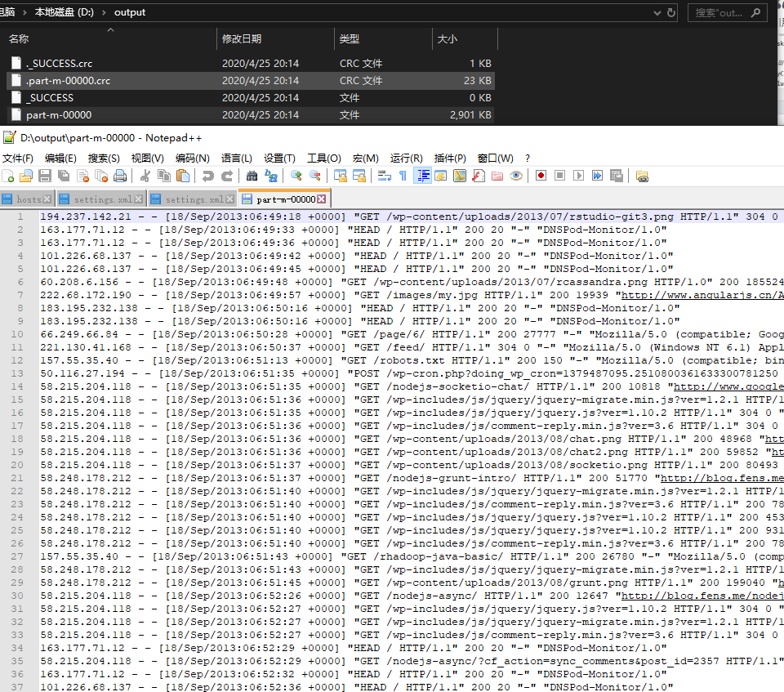Open the 设置(T) menu
This screenshot has height=692, width=784.
[279, 158]
